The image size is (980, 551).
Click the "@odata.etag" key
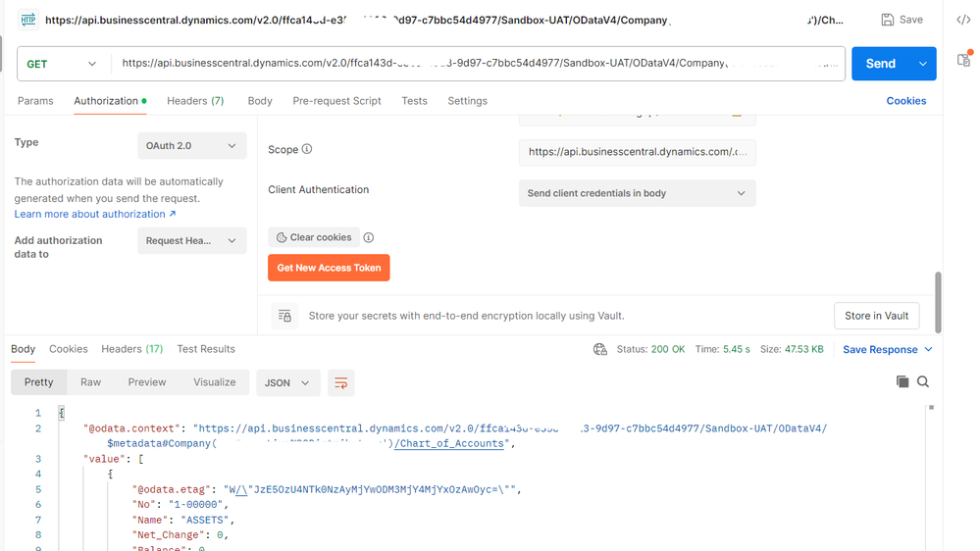pyautogui.click(x=173, y=489)
